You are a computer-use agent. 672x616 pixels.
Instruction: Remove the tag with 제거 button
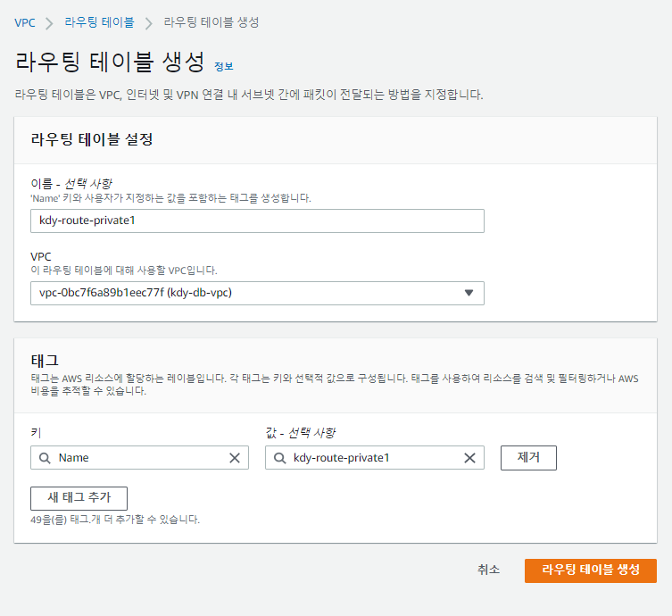(x=528, y=458)
